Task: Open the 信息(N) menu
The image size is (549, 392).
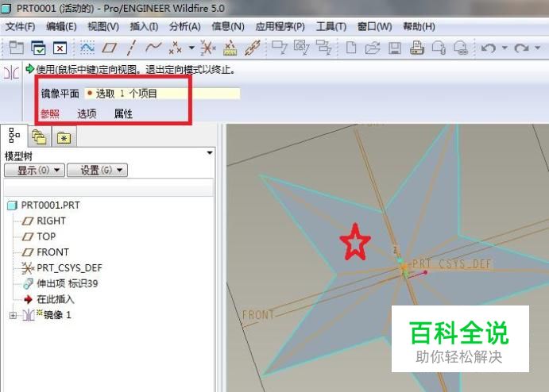Action: 228,26
